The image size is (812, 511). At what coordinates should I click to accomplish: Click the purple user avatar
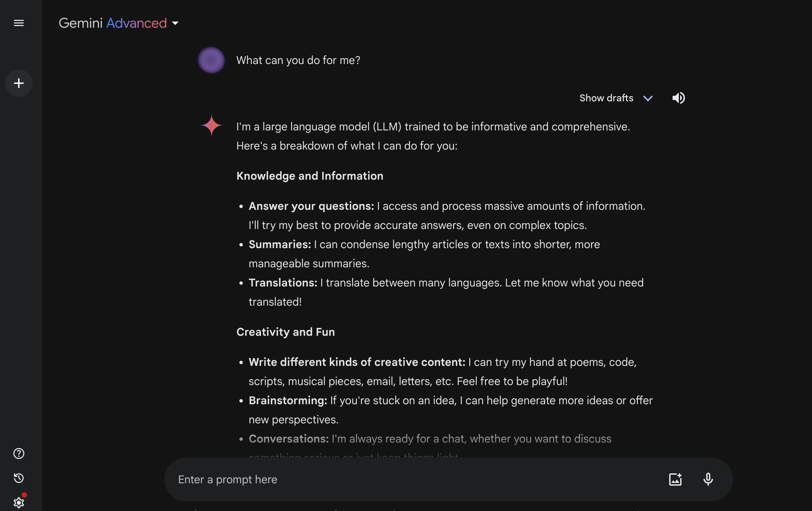pyautogui.click(x=211, y=60)
